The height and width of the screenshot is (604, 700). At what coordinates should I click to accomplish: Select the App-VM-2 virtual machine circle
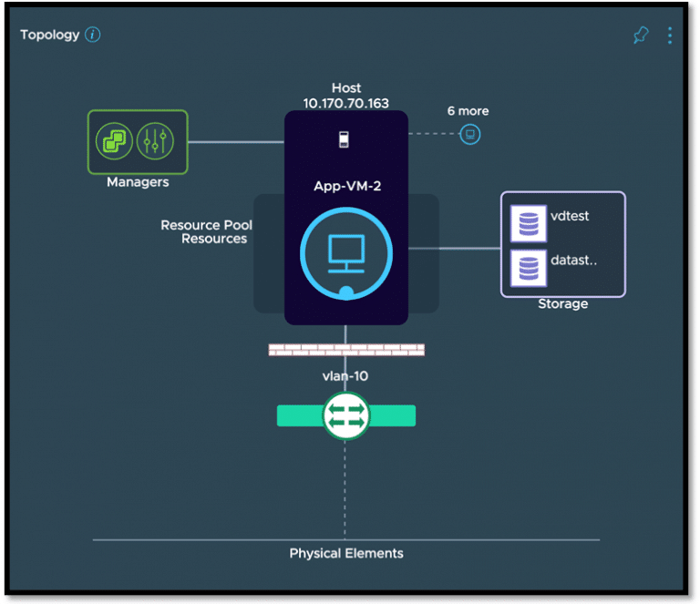tap(346, 253)
